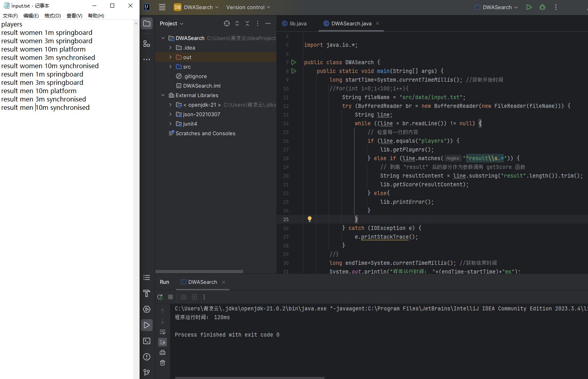Clear all Run console output trash icon

coord(163,363)
